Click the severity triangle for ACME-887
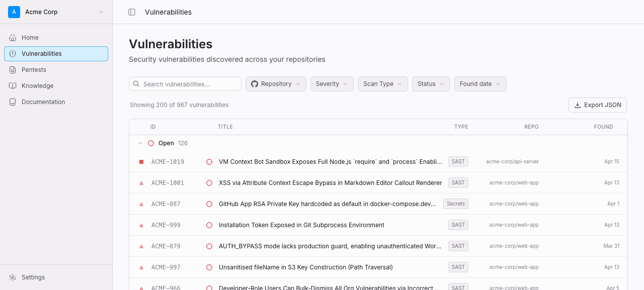Image resolution: width=644 pixels, height=290 pixels. [141, 204]
